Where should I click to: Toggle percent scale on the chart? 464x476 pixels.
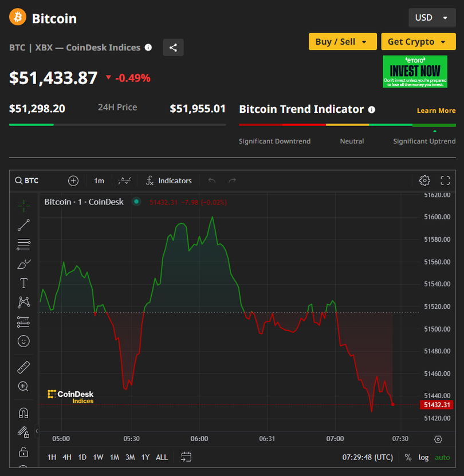click(408, 457)
